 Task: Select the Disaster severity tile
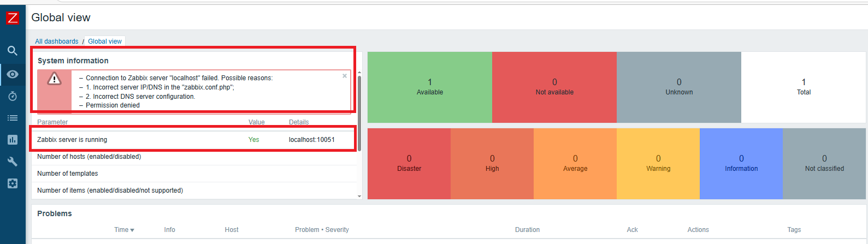(x=409, y=163)
